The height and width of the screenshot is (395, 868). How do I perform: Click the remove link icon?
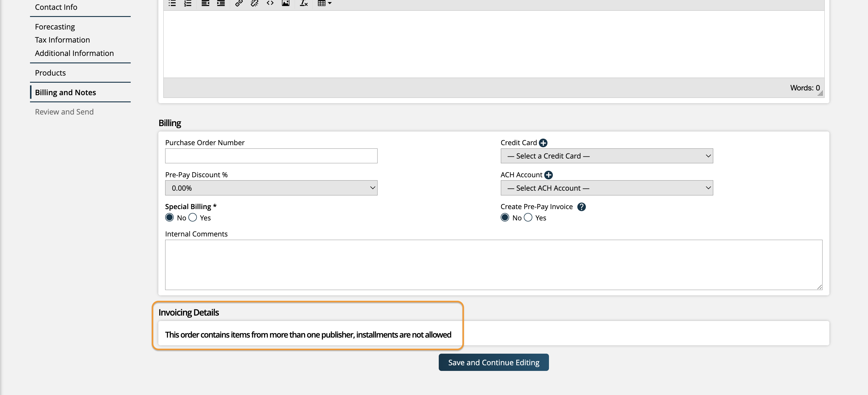click(254, 3)
